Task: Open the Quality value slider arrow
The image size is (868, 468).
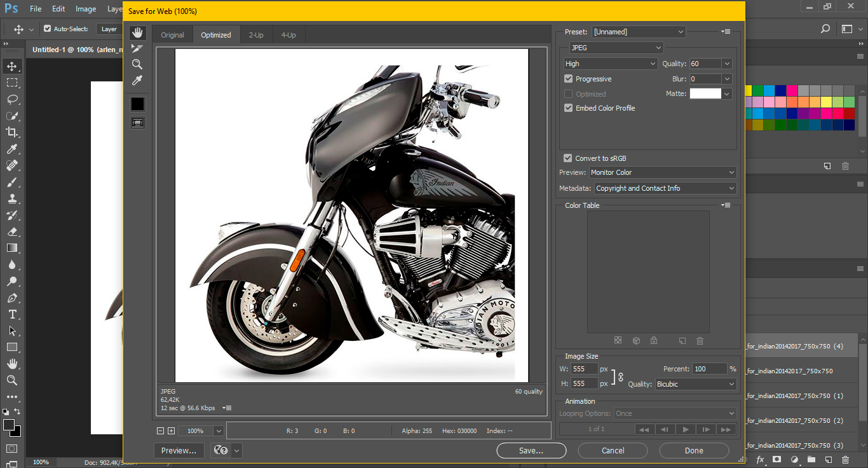Action: (x=727, y=64)
